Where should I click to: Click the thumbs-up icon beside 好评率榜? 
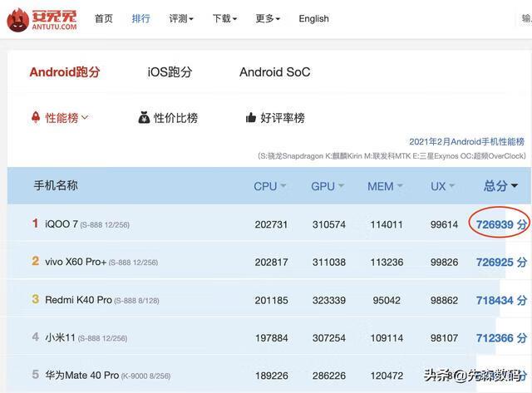(x=251, y=118)
